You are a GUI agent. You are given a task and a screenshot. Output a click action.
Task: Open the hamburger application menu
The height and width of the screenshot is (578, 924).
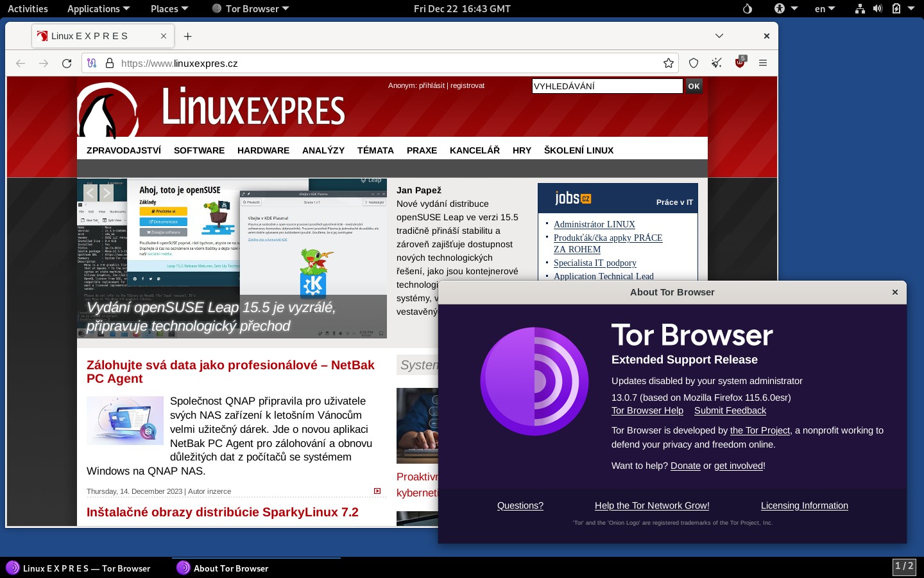[x=763, y=63]
